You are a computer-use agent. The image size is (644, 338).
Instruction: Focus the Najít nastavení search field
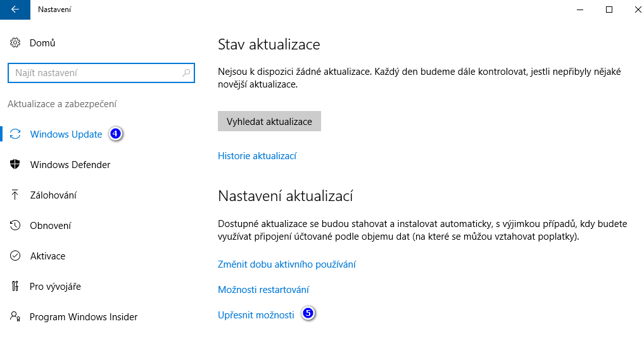click(x=95, y=73)
